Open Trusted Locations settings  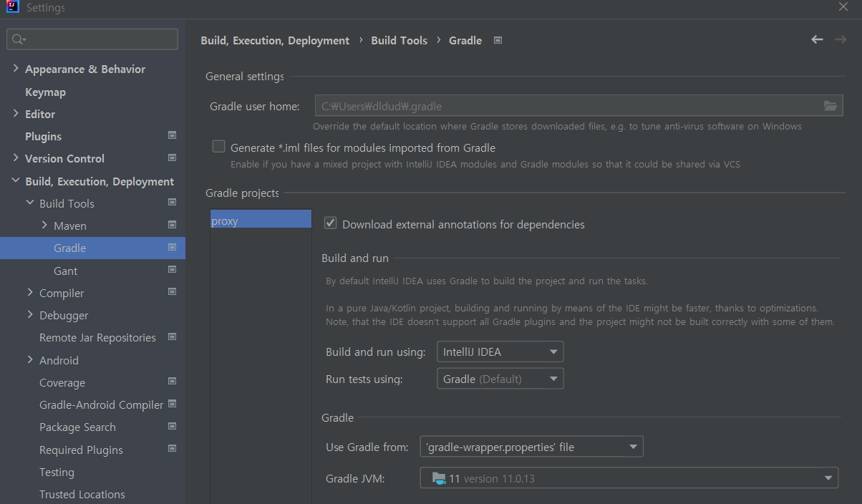point(82,494)
